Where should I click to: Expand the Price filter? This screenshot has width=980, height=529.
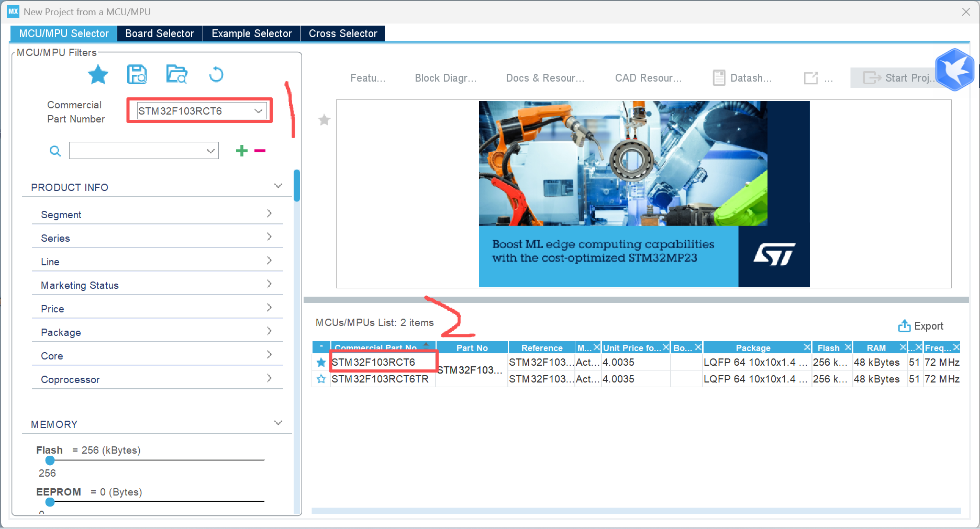tap(269, 308)
